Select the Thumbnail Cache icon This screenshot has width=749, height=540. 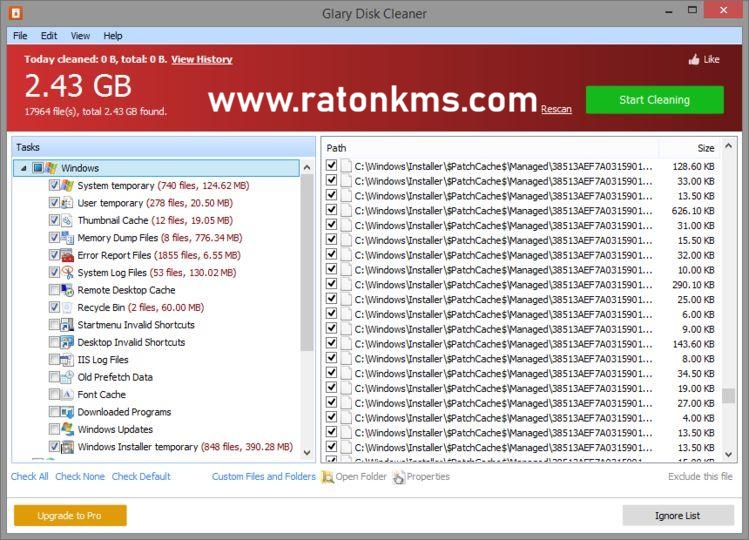point(67,220)
